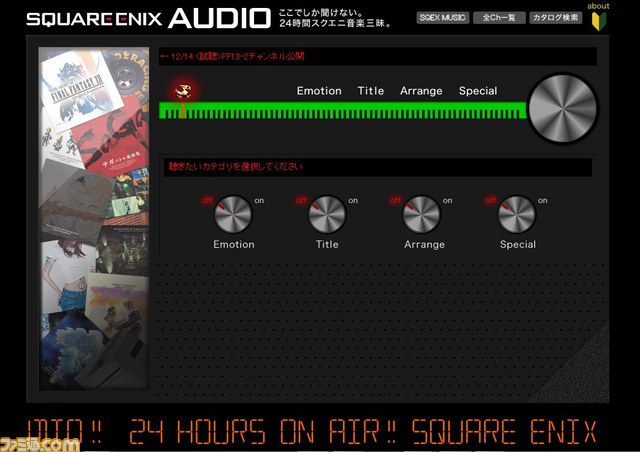Toggle the Special category knob

(516, 214)
